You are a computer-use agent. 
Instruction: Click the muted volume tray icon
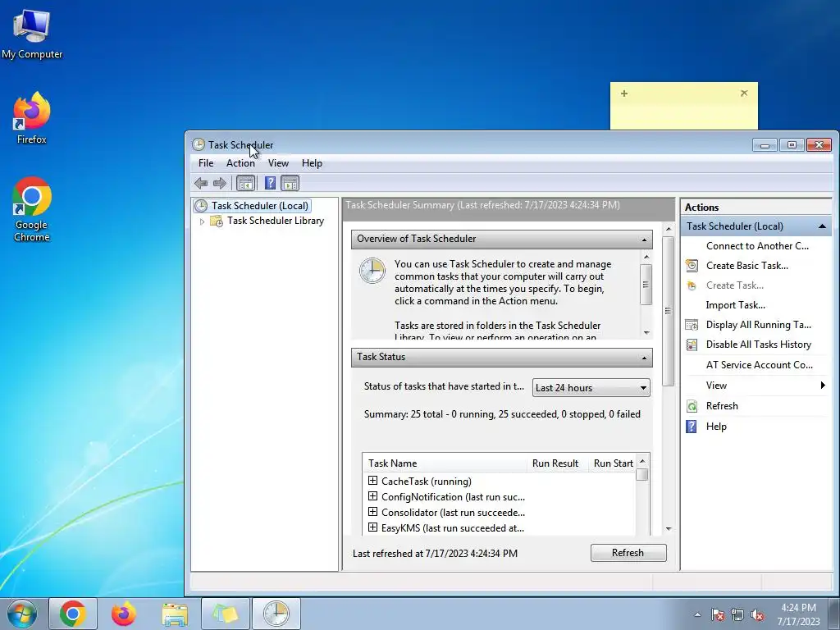[x=757, y=614]
